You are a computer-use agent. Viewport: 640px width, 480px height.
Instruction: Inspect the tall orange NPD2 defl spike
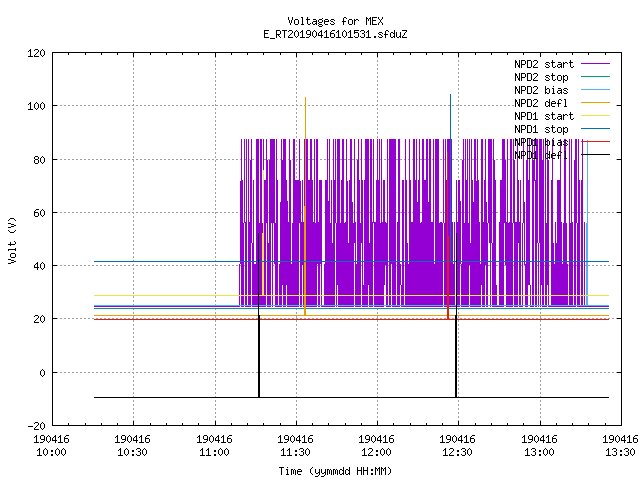pyautogui.click(x=305, y=206)
